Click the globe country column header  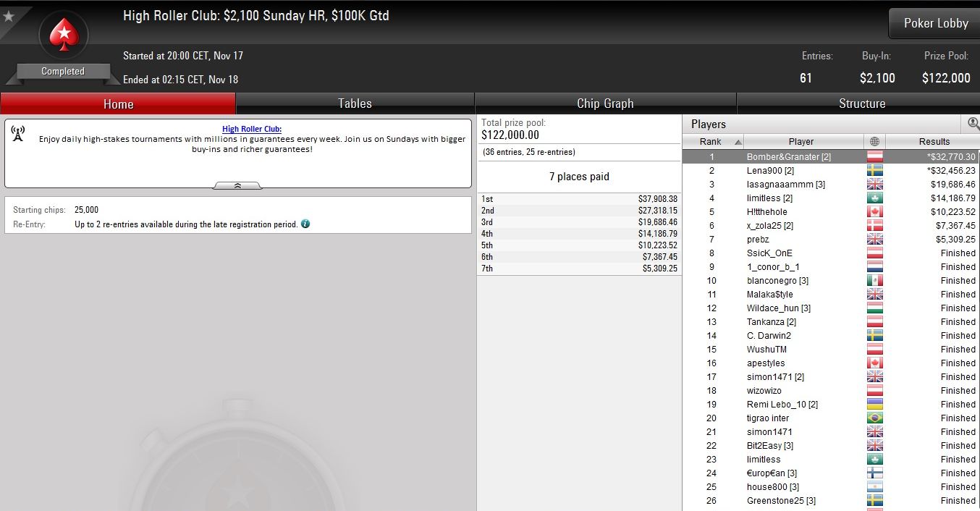(874, 142)
